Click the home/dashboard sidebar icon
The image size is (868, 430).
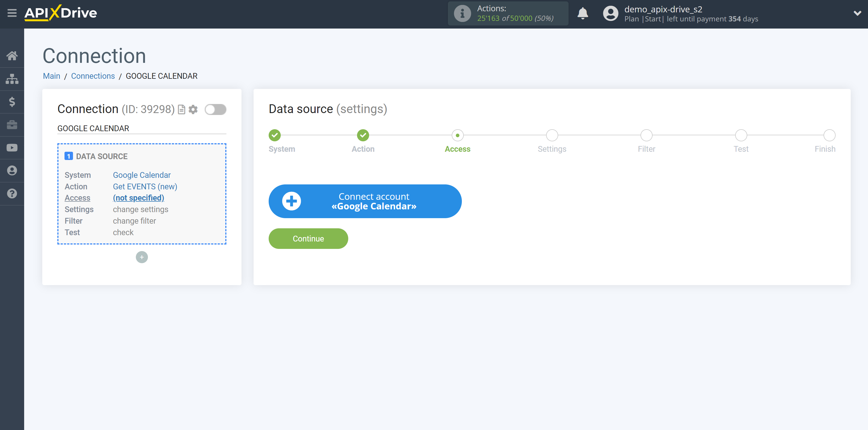pos(12,55)
